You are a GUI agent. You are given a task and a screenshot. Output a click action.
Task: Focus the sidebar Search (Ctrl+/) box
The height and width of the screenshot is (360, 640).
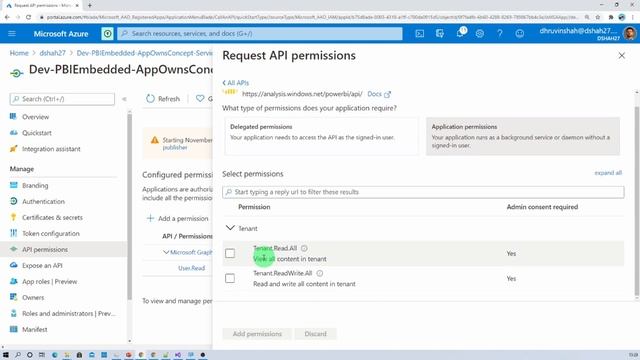[62, 99]
